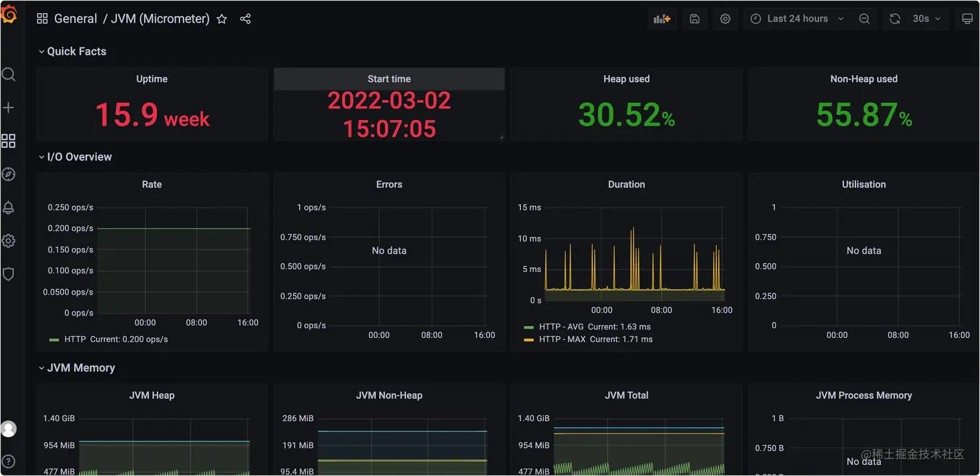Open the Non-Heap used panel title menu
Screen dimensions: 980x476
click(x=863, y=79)
